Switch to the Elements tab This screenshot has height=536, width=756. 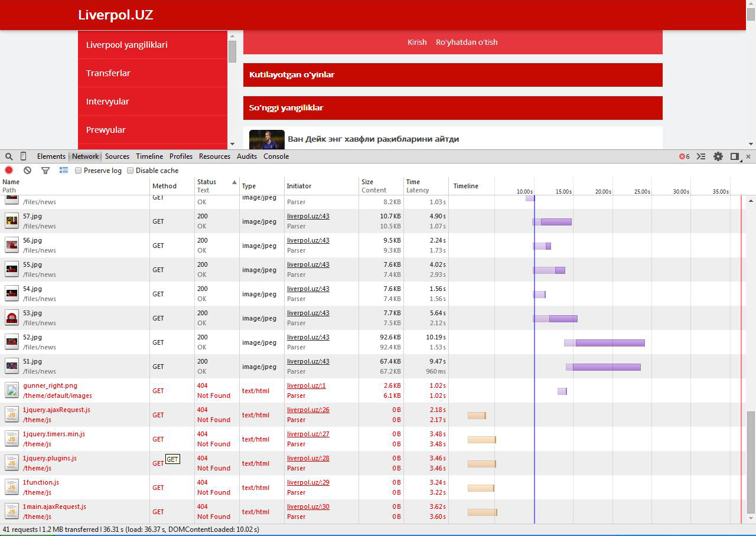[51, 156]
